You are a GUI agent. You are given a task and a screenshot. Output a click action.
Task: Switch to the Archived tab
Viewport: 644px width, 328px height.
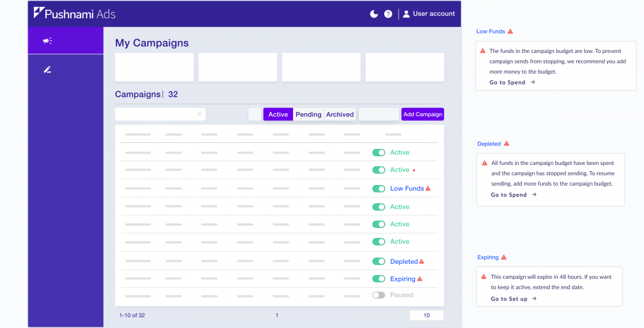(340, 115)
